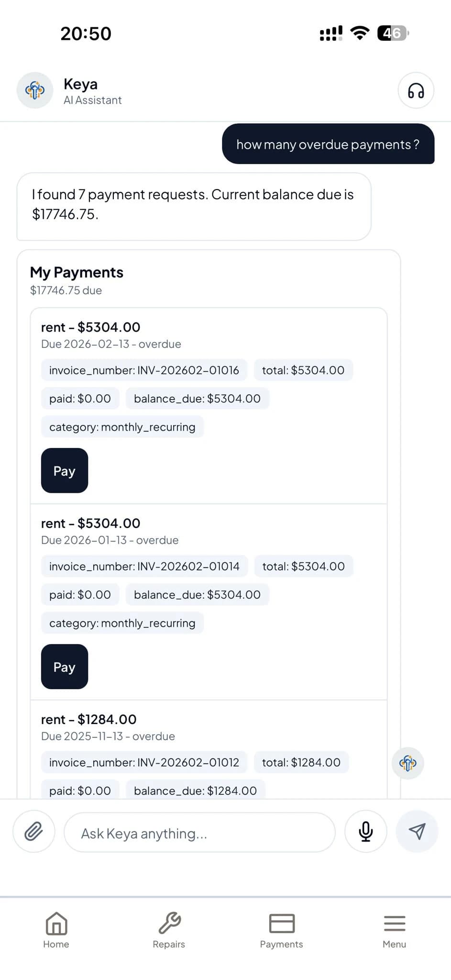Pay the rent due 2026-01-13
The height and width of the screenshot is (980, 451).
click(x=65, y=667)
